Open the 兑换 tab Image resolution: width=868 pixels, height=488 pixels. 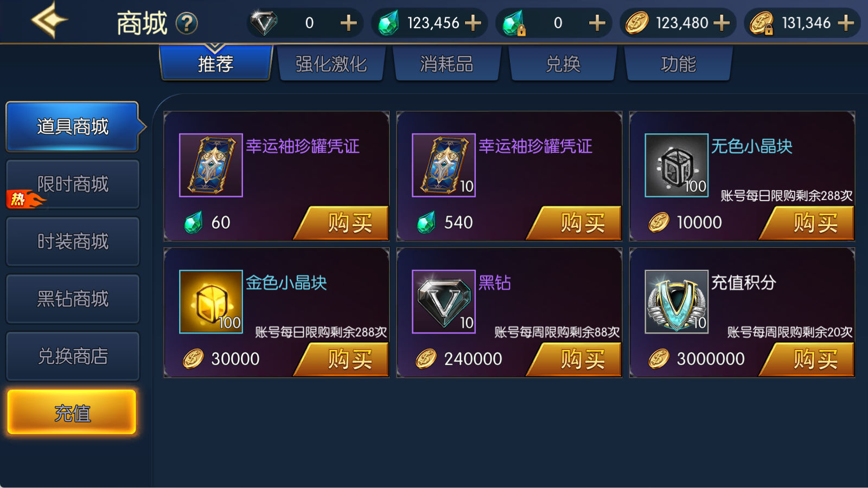pyautogui.click(x=563, y=63)
